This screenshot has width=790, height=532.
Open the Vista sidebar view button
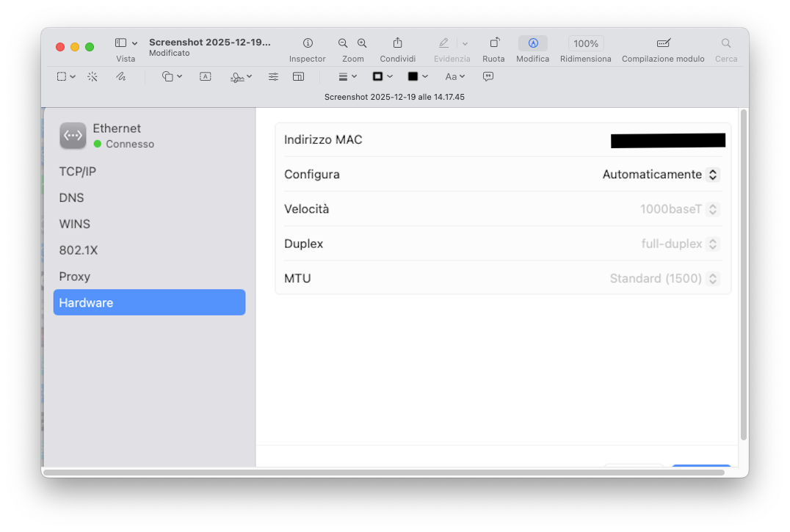[120, 43]
